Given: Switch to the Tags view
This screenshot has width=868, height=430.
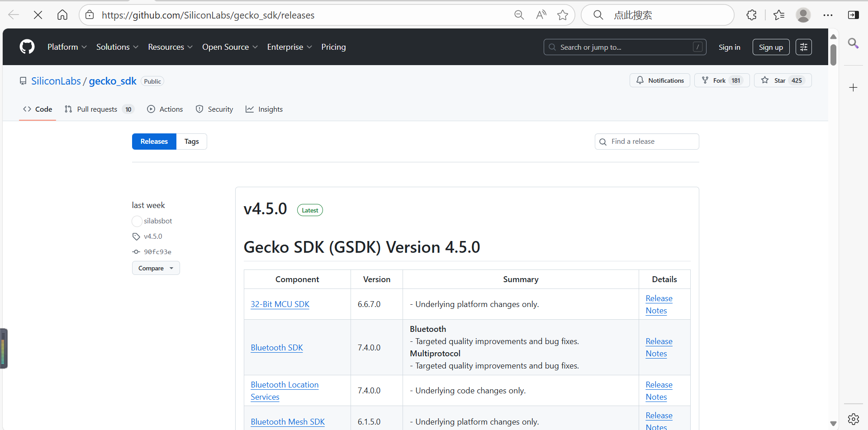Looking at the screenshot, I should (192, 142).
